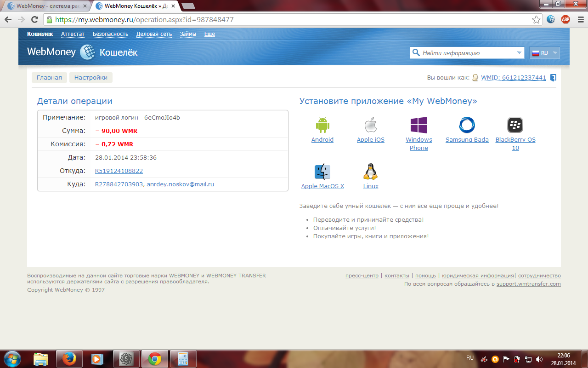The image size is (588, 368).
Task: Open the support.wmtransfer.com link
Action: tap(529, 284)
